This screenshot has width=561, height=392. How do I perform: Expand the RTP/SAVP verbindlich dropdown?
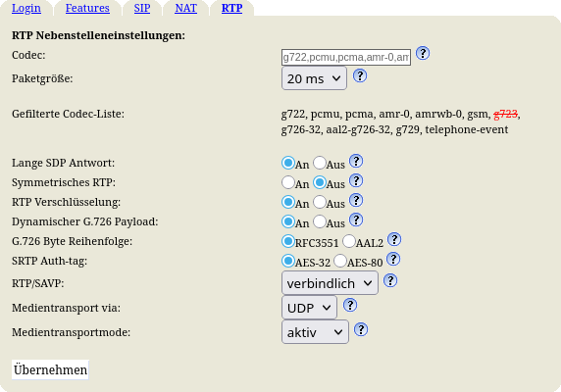pos(330,283)
